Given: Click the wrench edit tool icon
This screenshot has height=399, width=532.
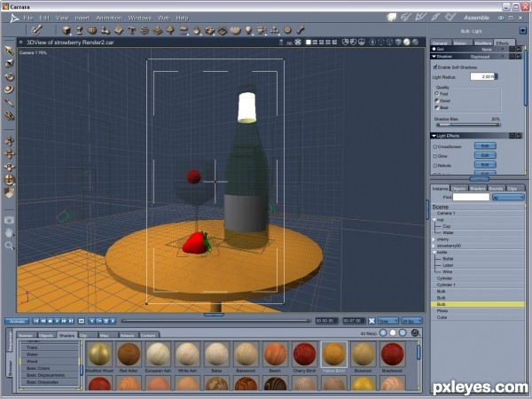Looking at the screenshot, I should click(x=36, y=30).
